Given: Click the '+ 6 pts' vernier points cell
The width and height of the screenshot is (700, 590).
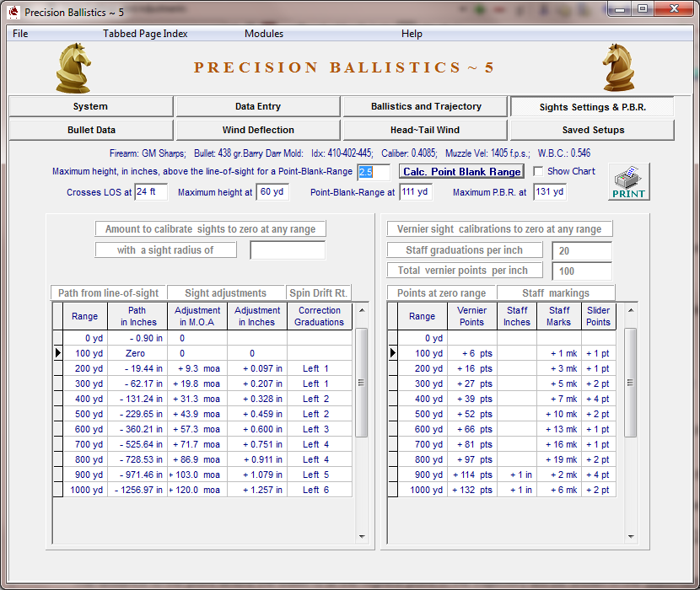Looking at the screenshot, I should pos(472,353).
